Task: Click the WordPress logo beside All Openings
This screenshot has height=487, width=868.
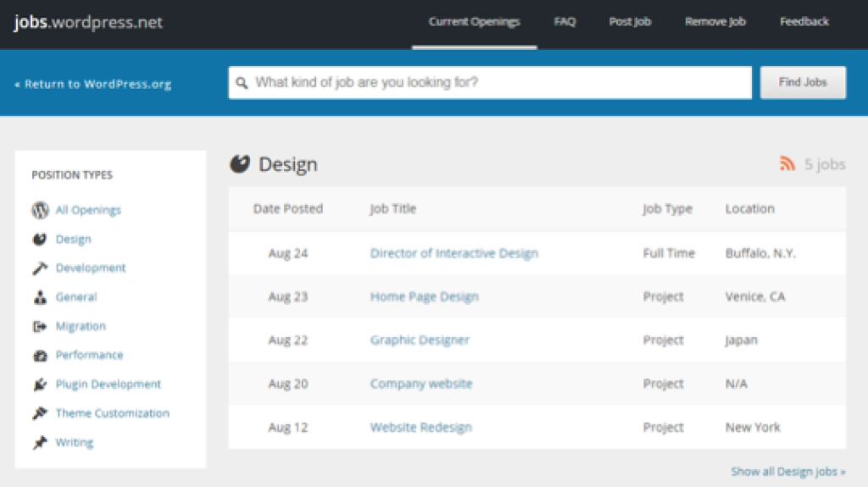Action: pyautogui.click(x=40, y=210)
